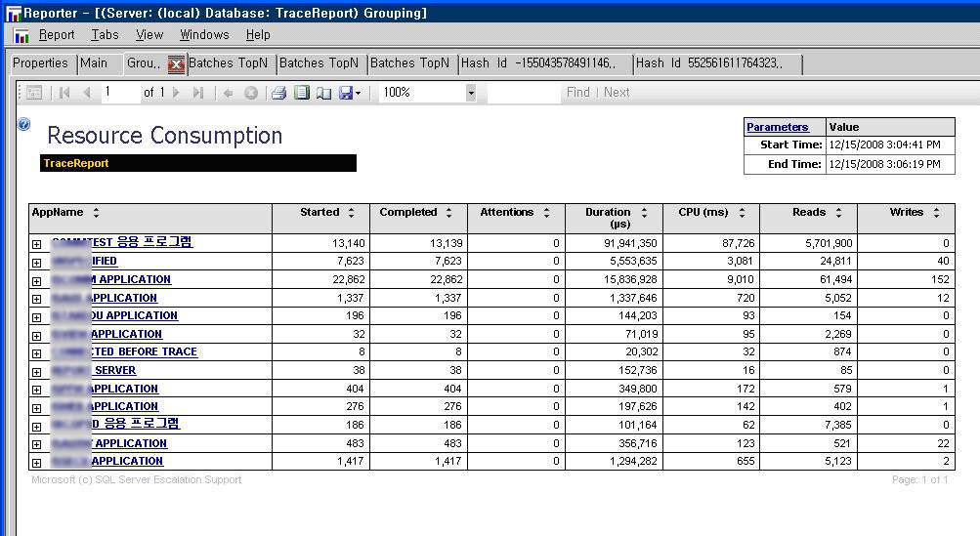Click the End Time value 12/15/2008 3:06:19 PM
The image size is (980, 536).
884,164
